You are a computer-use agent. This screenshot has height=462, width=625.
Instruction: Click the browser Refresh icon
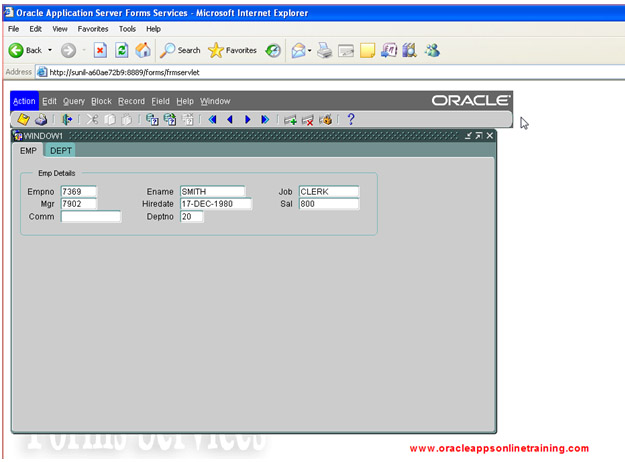[x=122, y=50]
